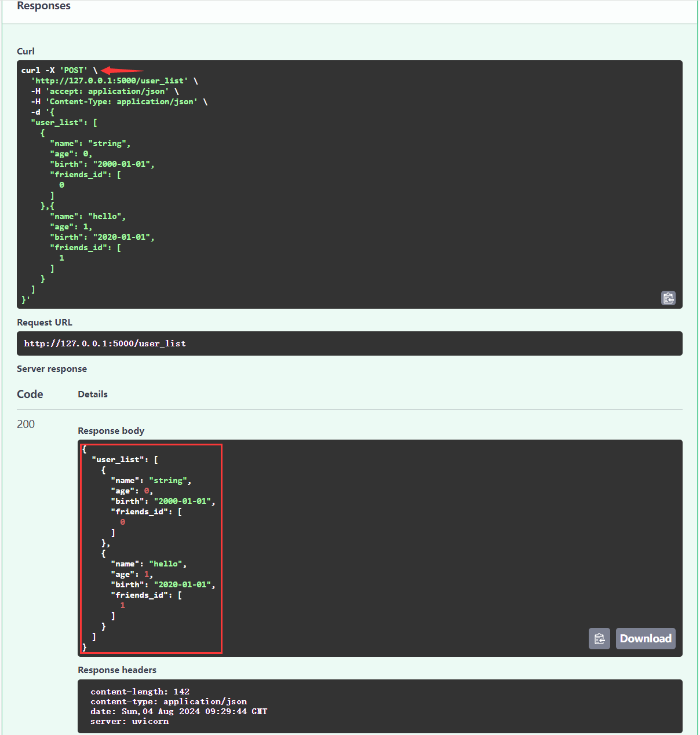Click the "hello" name value in response body
Image resolution: width=700 pixels, height=735 pixels.
pos(166,564)
